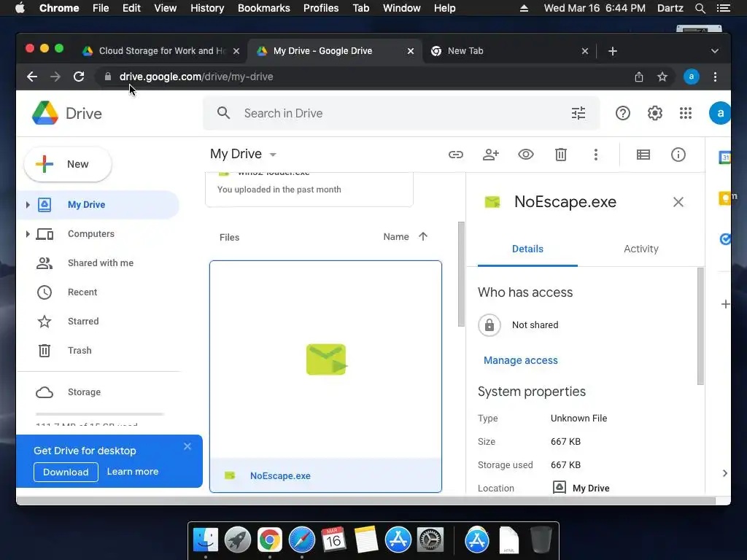Viewport: 747px width, 560px height.
Task: Close the NoEscape.exe details panel
Action: pyautogui.click(x=678, y=202)
